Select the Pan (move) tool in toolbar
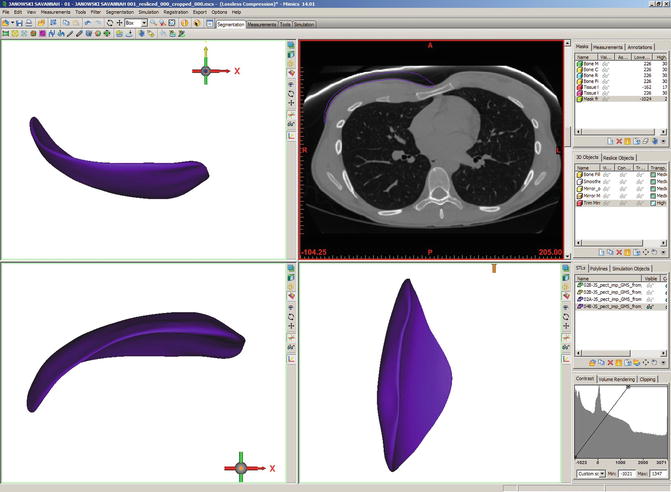The height and width of the screenshot is (492, 671). click(x=119, y=22)
